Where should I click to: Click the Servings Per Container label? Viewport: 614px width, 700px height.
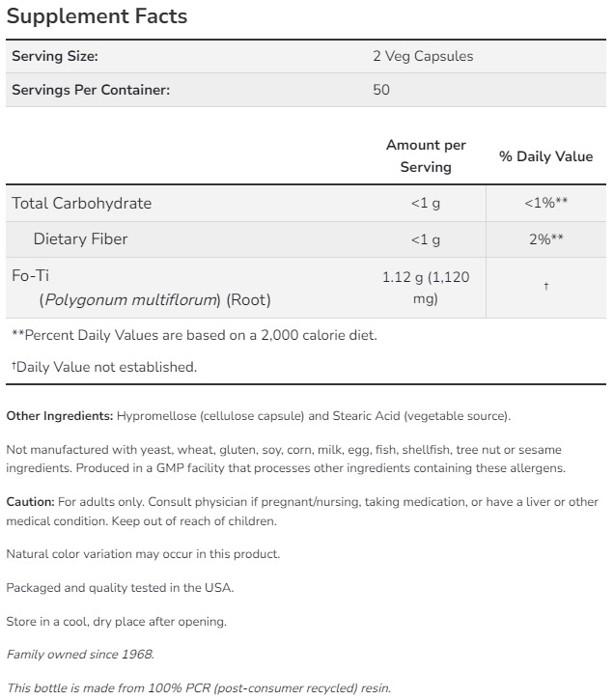(91, 91)
